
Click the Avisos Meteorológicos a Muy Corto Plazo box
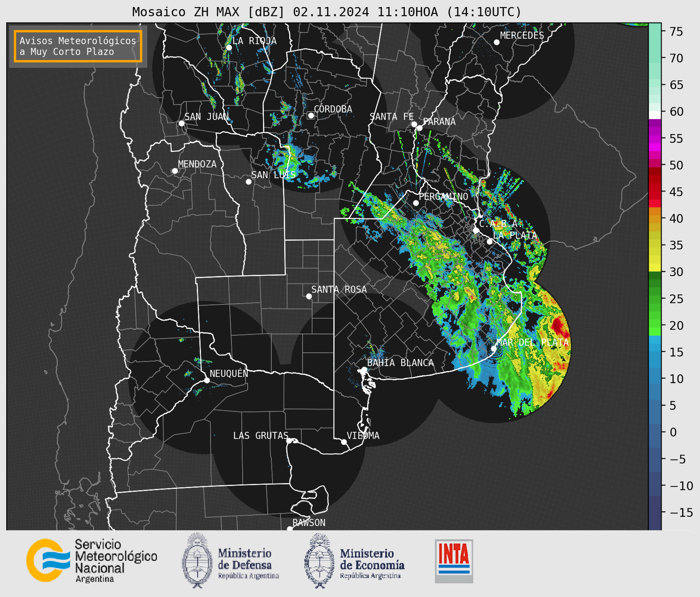point(78,46)
